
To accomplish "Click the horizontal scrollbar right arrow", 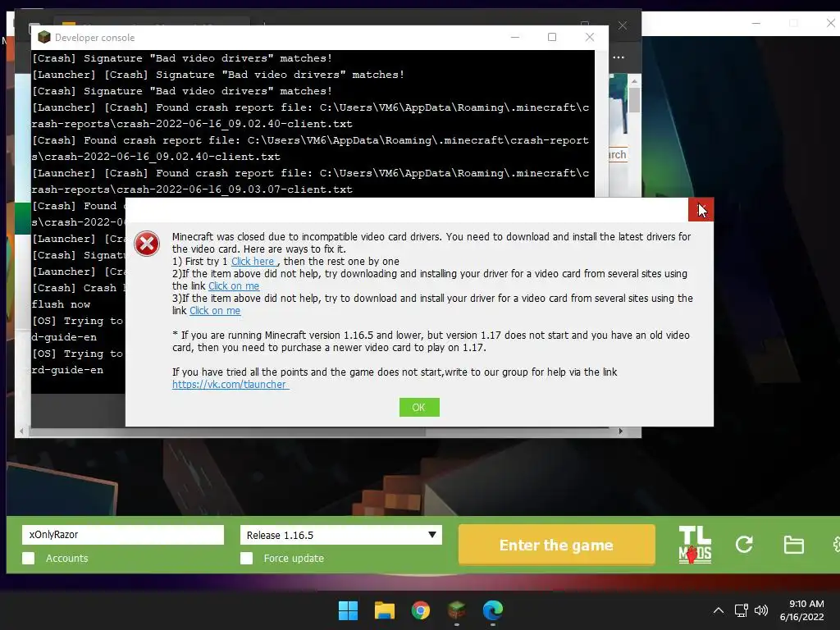I will point(620,431).
